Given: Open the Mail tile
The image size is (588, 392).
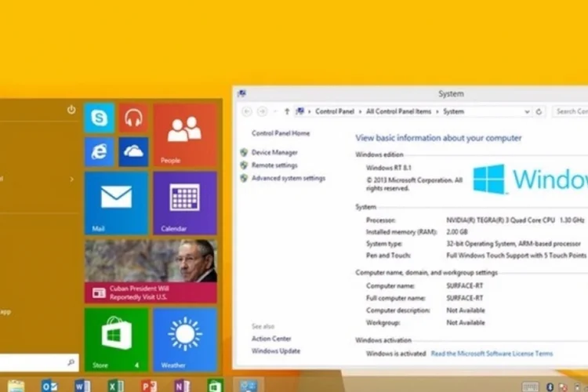Looking at the screenshot, I should (116, 203).
